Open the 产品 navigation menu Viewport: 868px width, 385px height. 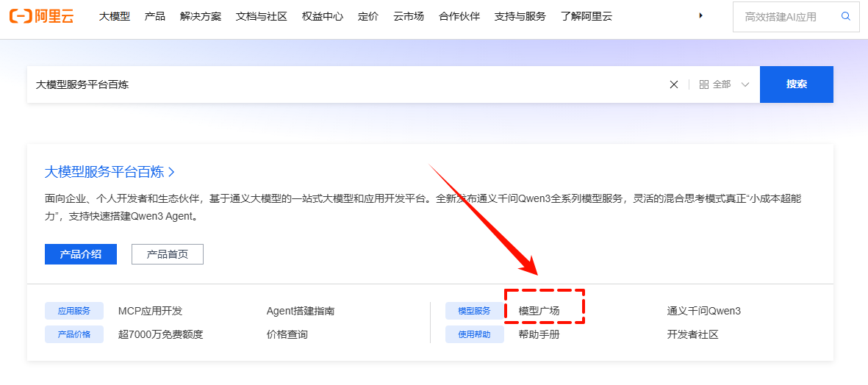pyautogui.click(x=155, y=16)
